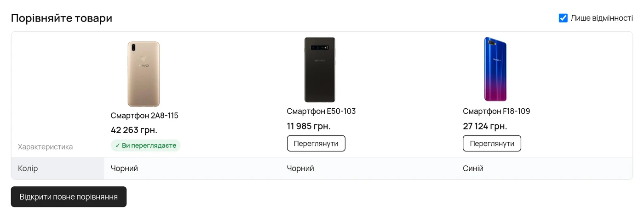The image size is (644, 218).
Task: Click the Характеристика column header
Action: coord(46,147)
